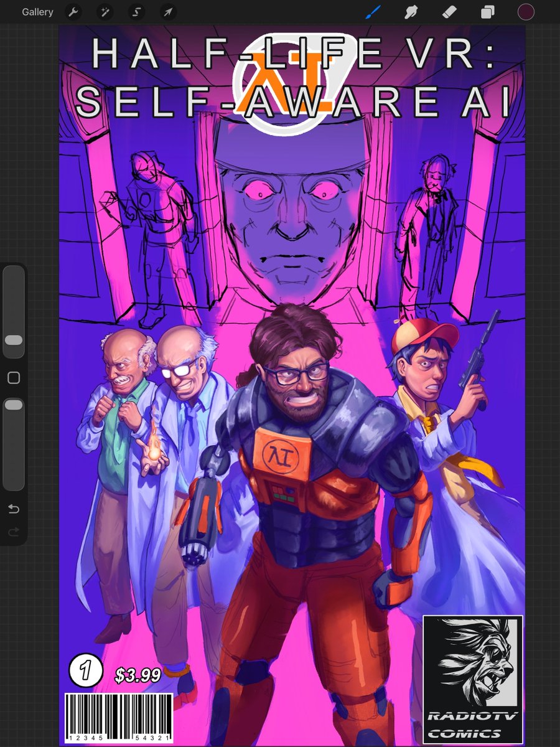
Task: Tap the barcode on the canvas
Action: coord(119,718)
